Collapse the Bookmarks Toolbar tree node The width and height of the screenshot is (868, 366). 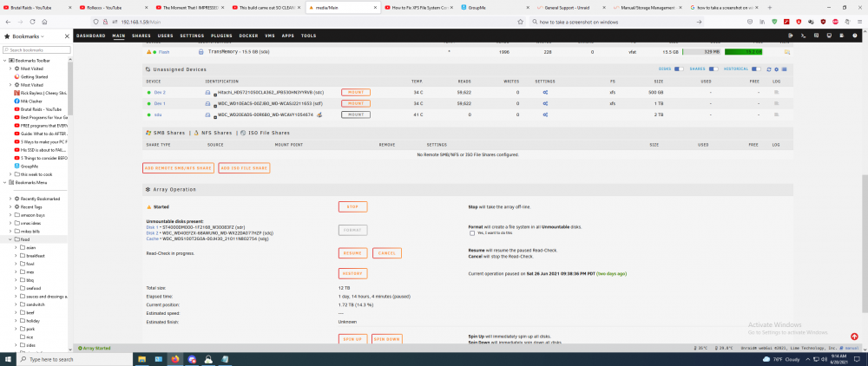tap(5, 60)
